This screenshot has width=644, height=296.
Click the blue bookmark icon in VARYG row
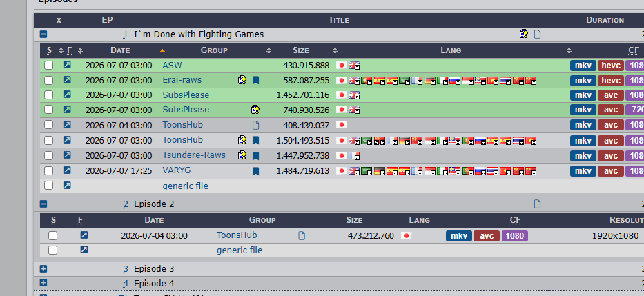point(255,171)
